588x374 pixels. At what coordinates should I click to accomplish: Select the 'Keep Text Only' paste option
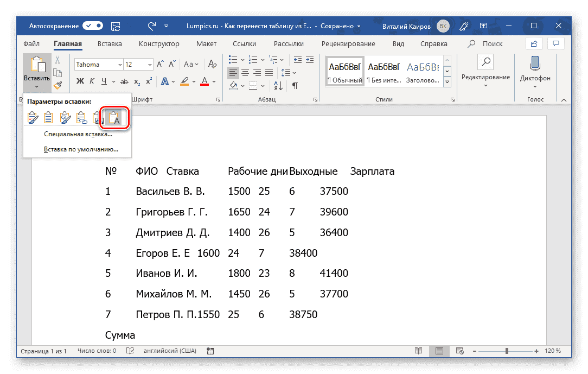[x=114, y=117]
